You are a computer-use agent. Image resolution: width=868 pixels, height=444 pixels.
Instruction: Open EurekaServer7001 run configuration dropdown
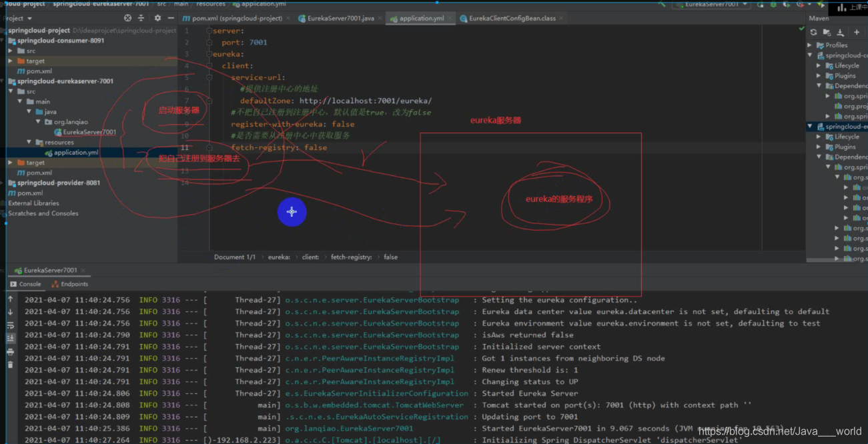711,4
